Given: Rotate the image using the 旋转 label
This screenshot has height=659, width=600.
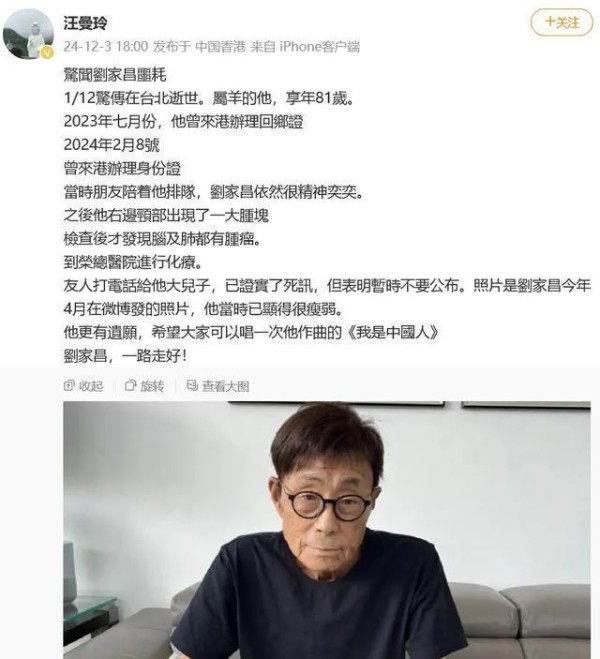Looking at the screenshot, I should (x=152, y=386).
